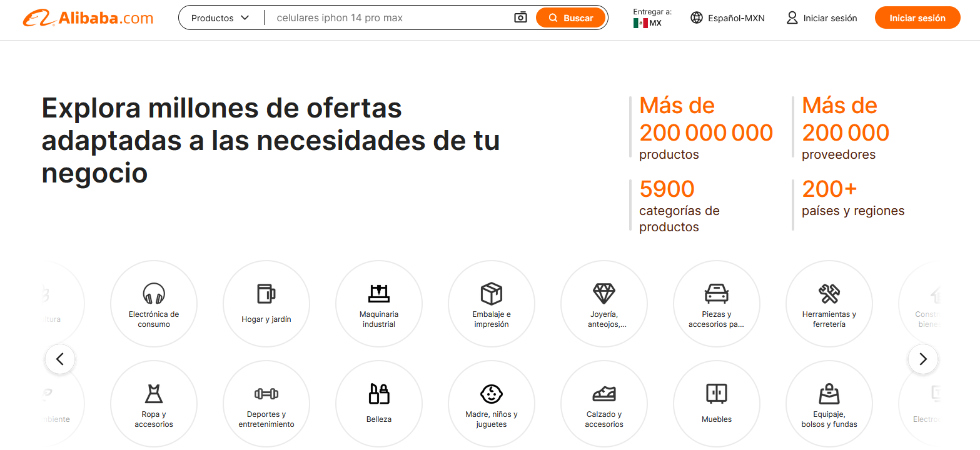Click the 5900 categorías de productos text
The image size is (980, 450).
coord(679,206)
